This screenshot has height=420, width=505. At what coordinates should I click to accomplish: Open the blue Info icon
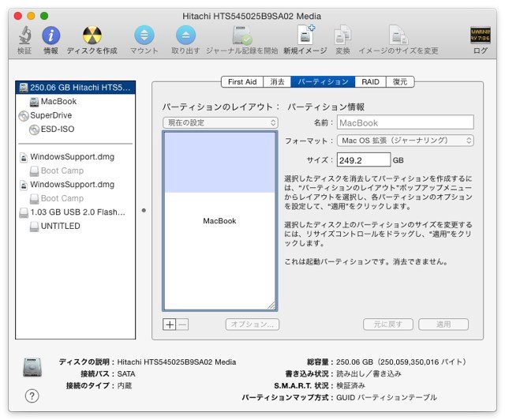[x=50, y=35]
